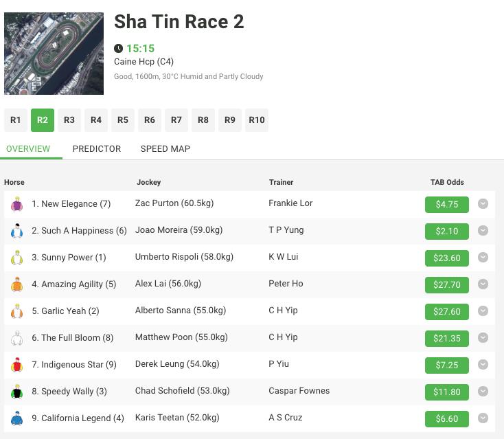Open the SPEED MAP tab
Image resolution: width=504 pixels, height=439 pixels.
pos(165,148)
